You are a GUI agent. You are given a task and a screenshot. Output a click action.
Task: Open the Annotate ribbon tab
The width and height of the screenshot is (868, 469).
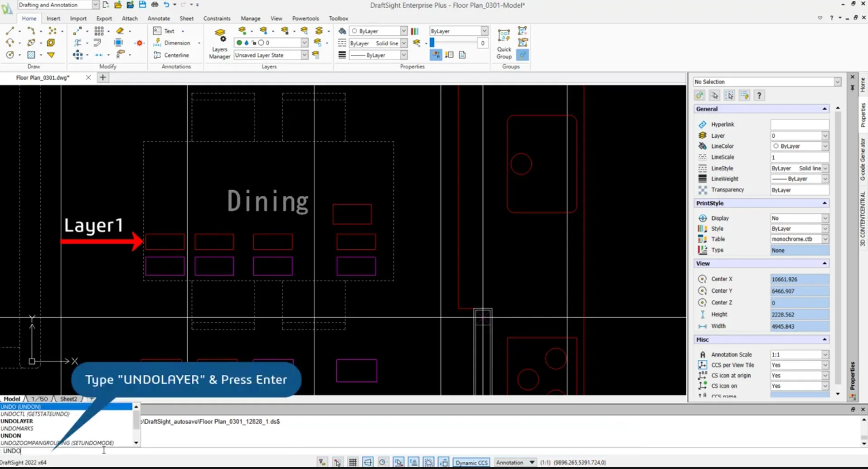pyautogui.click(x=159, y=19)
